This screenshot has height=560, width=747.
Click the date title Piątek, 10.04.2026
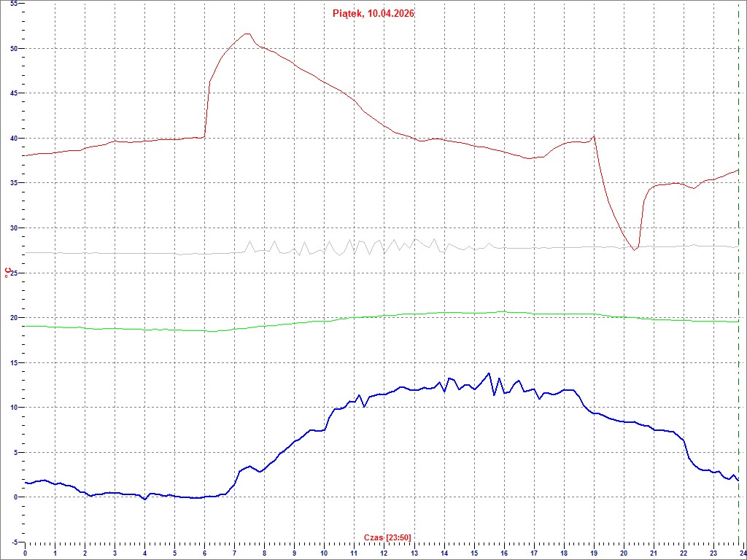372,13
